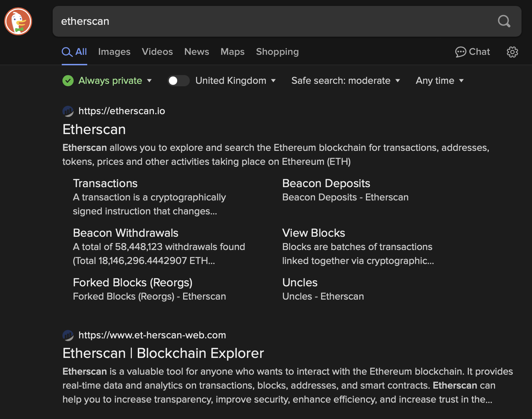
Task: Follow the Transactions sitelink
Action: click(105, 183)
